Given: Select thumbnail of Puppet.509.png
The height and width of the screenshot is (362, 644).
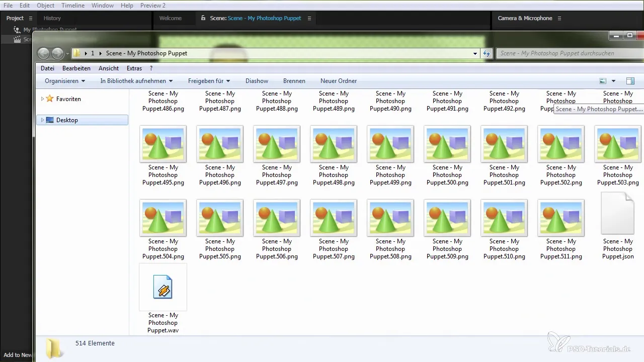Looking at the screenshot, I should pyautogui.click(x=447, y=218).
